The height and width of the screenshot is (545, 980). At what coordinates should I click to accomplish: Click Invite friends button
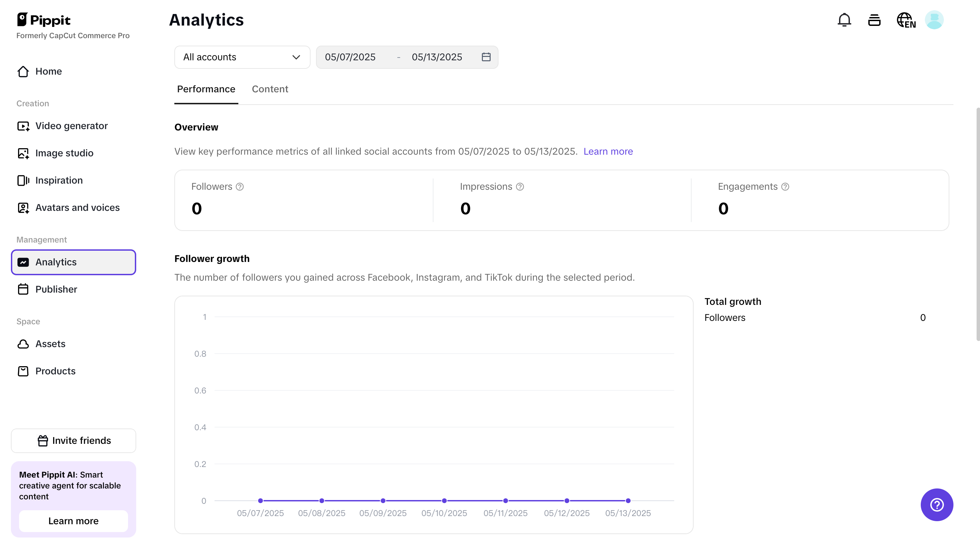[74, 440]
